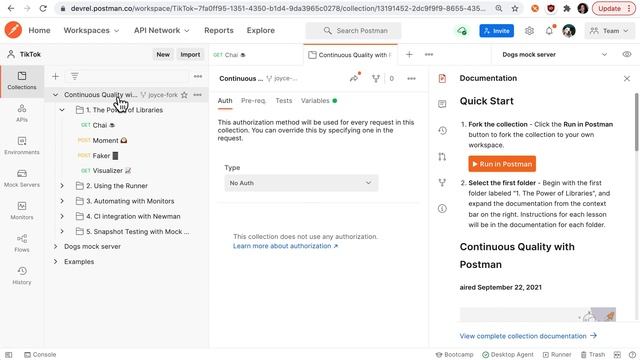Open the APIs sidebar panel
This screenshot has width=640, height=360.
pyautogui.click(x=22, y=113)
